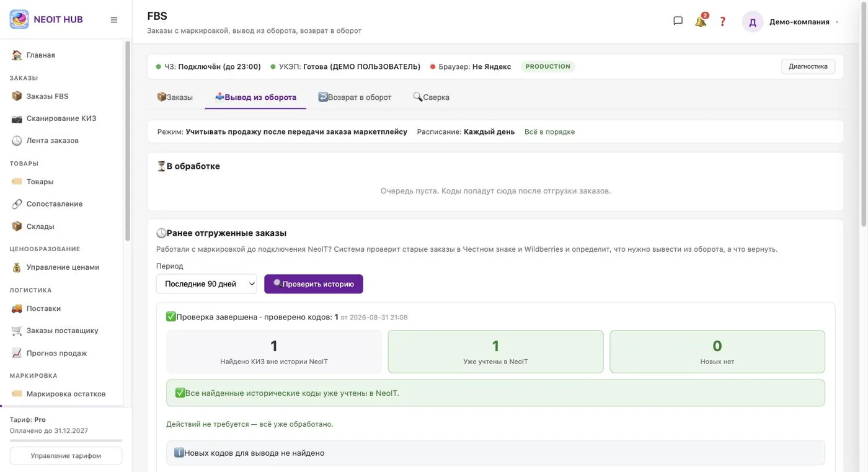Open Склады in the sidebar
Viewport: 868px width, 472px height.
click(x=62, y=226)
